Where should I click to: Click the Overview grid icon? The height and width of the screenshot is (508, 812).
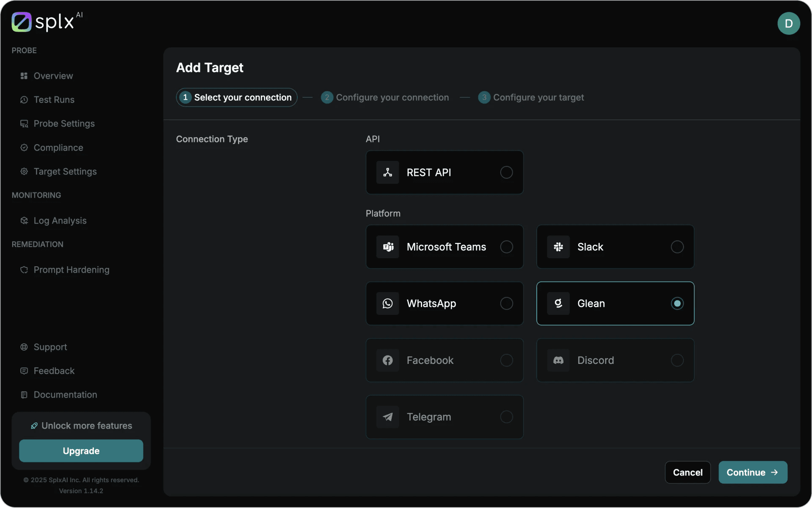click(x=24, y=76)
